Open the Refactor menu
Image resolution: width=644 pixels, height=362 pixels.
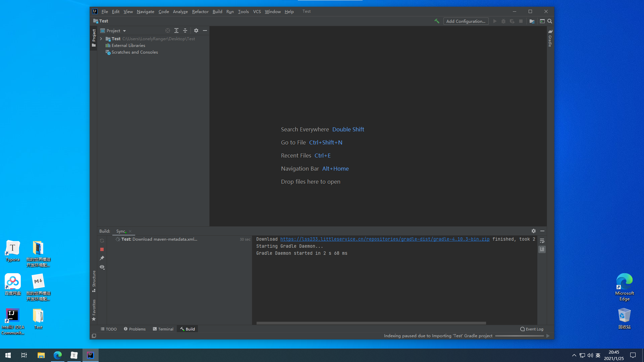click(x=200, y=11)
